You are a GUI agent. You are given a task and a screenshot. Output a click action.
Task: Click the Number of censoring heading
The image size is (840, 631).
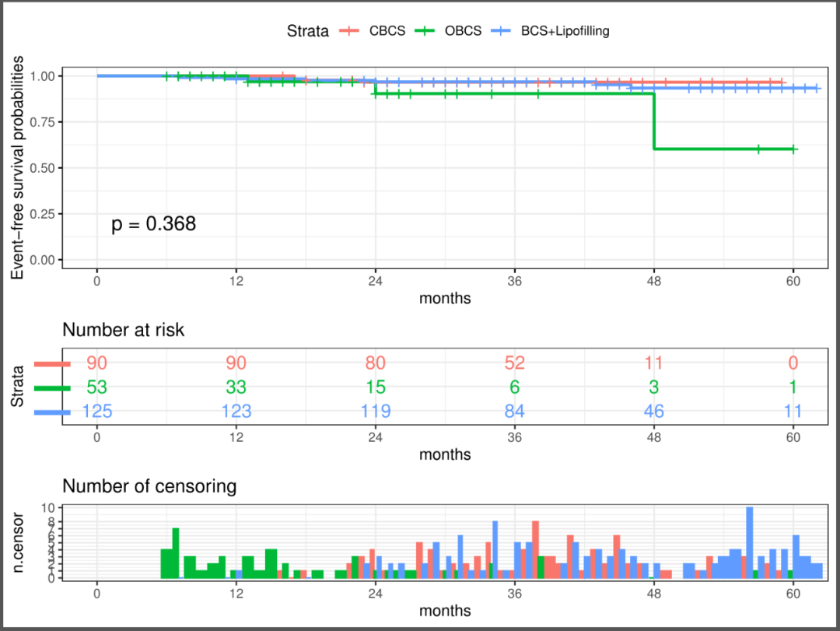tap(149, 487)
